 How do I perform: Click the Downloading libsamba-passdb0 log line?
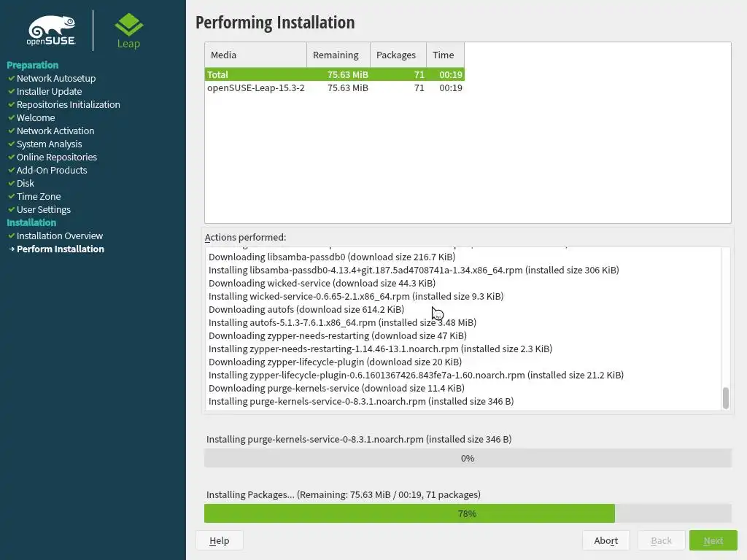pos(332,257)
